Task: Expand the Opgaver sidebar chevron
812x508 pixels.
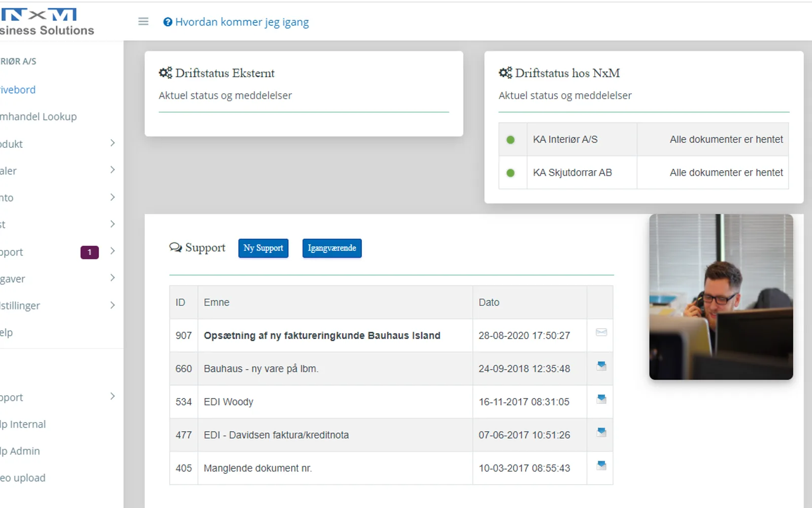Action: pos(113,278)
